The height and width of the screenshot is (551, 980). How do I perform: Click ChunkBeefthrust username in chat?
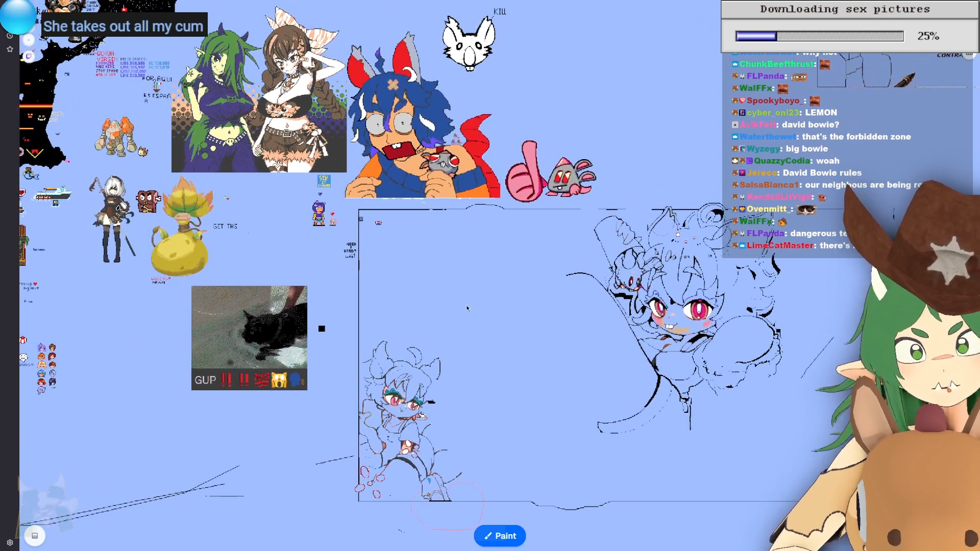pos(777,64)
